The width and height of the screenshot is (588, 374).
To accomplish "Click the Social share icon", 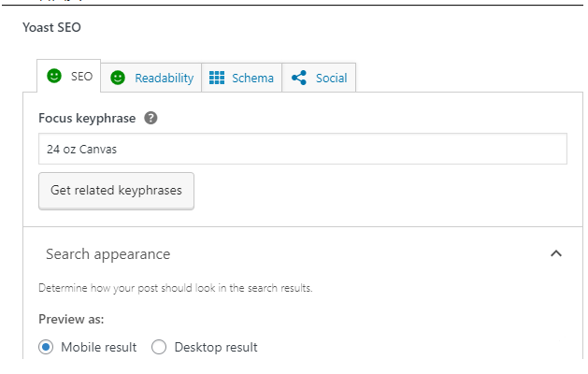I will [299, 78].
